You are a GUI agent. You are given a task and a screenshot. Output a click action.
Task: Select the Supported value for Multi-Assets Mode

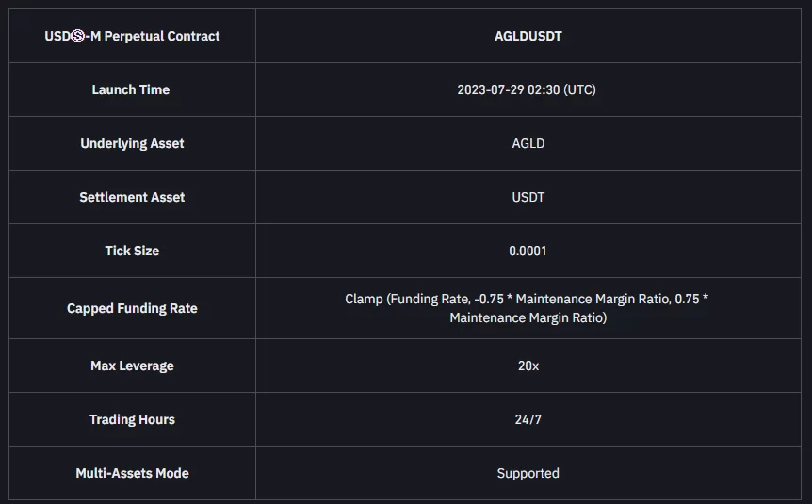[x=528, y=473]
